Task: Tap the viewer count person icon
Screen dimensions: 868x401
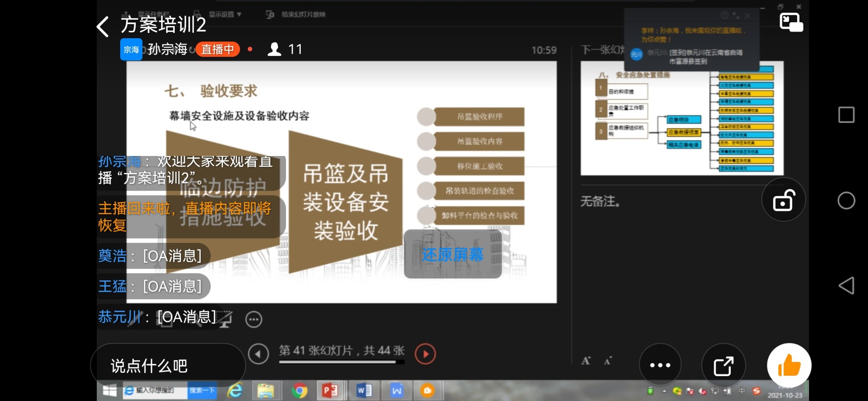Action: click(274, 49)
